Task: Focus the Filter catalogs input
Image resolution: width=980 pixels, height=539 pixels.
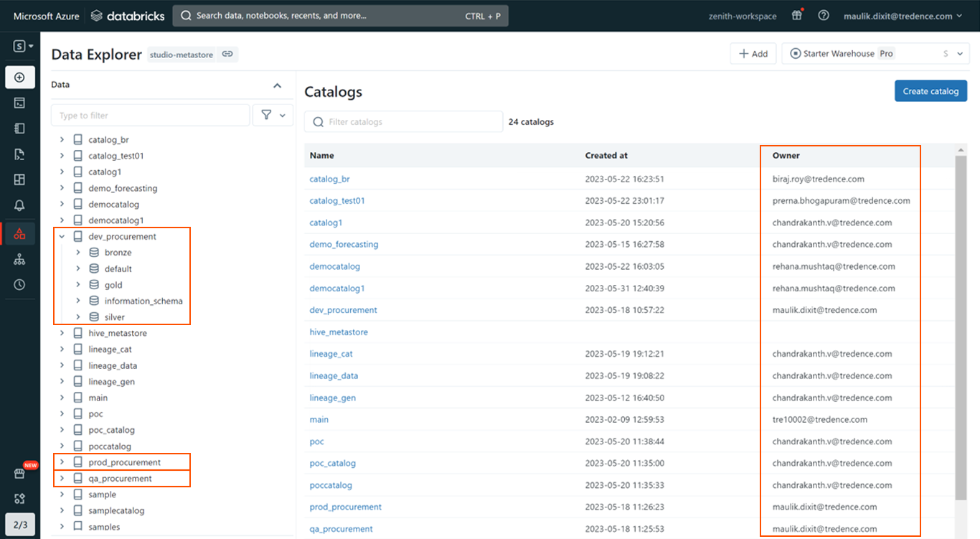Action: point(403,122)
